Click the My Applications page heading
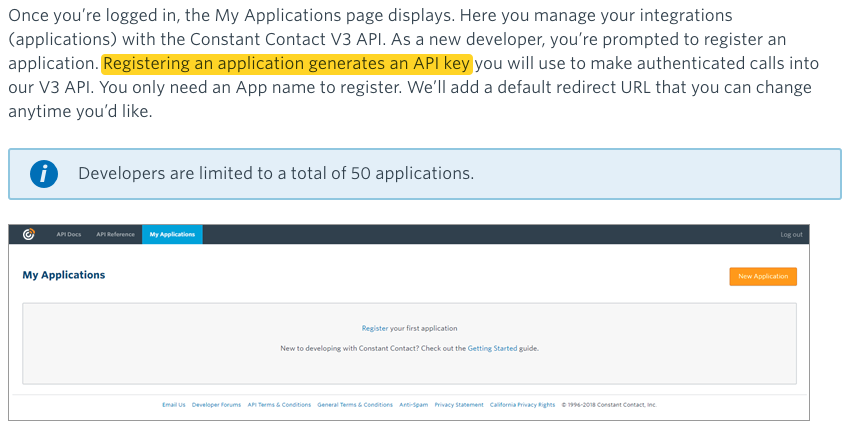 tap(64, 275)
